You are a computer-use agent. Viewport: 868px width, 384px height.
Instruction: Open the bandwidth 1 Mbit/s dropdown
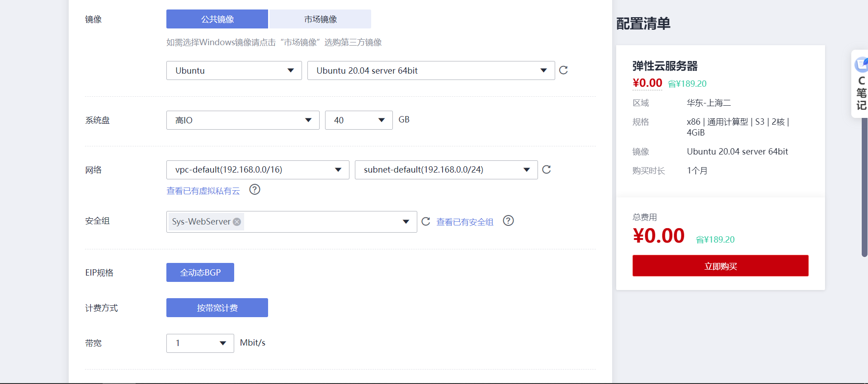coord(200,343)
